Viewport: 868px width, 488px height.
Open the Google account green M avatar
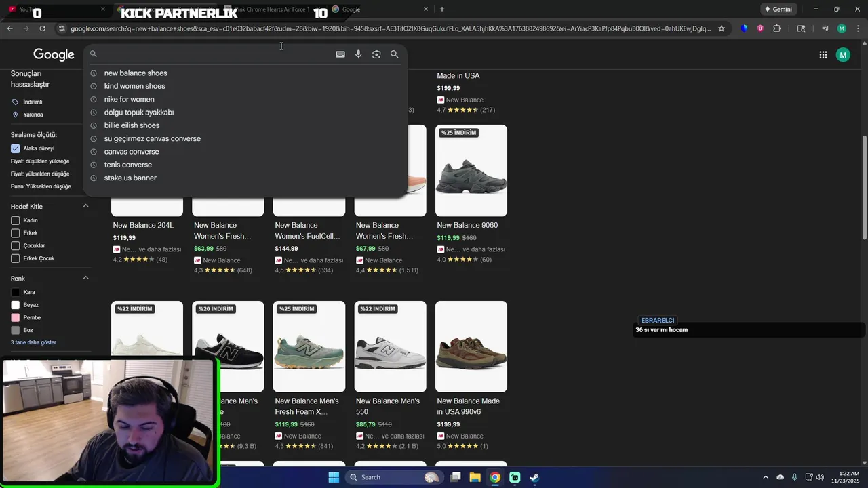point(843,55)
